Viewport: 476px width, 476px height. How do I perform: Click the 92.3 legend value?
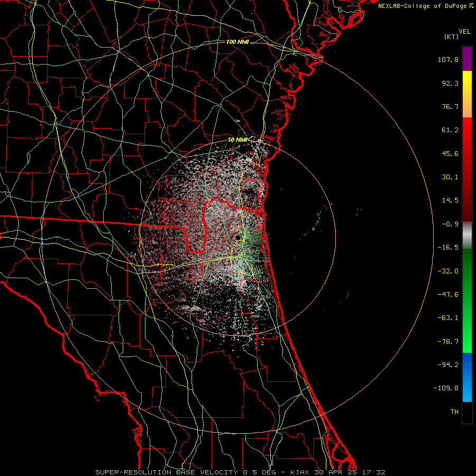450,83
